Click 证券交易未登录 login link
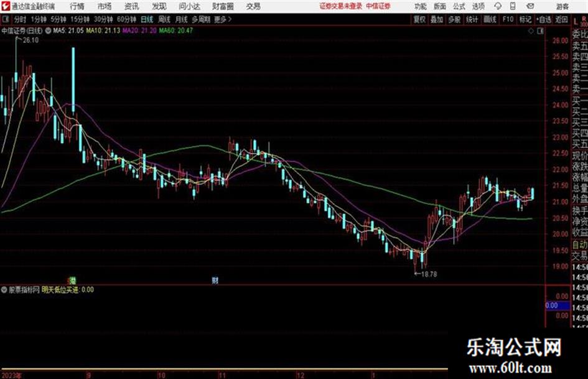The width and height of the screenshot is (588, 379). coord(341,6)
